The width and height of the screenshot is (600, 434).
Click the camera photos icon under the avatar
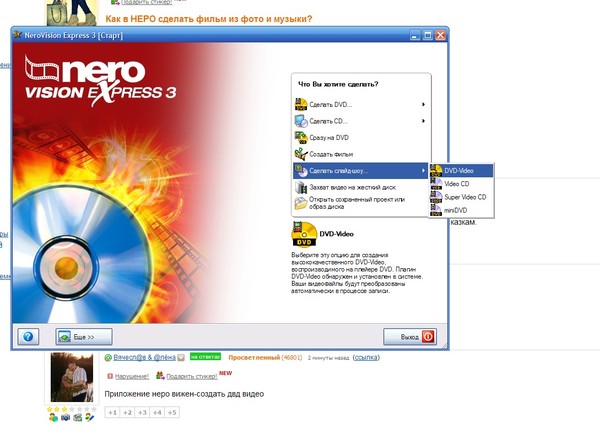[65, 418]
